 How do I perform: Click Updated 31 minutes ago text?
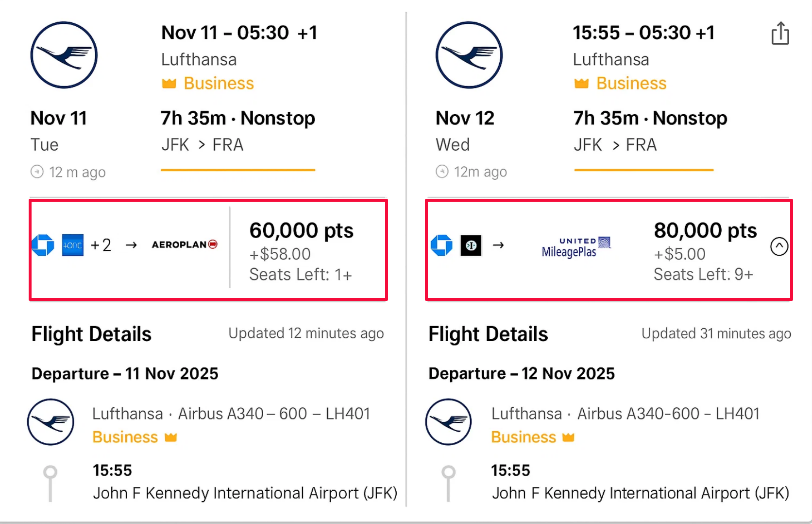(x=715, y=333)
